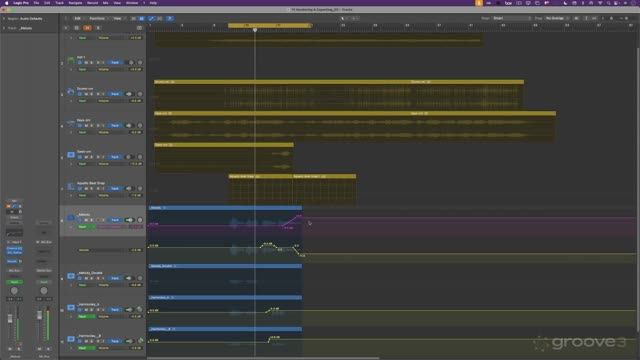Open the Snap Smart dropdown
This screenshot has width=640, height=360.
512,18
